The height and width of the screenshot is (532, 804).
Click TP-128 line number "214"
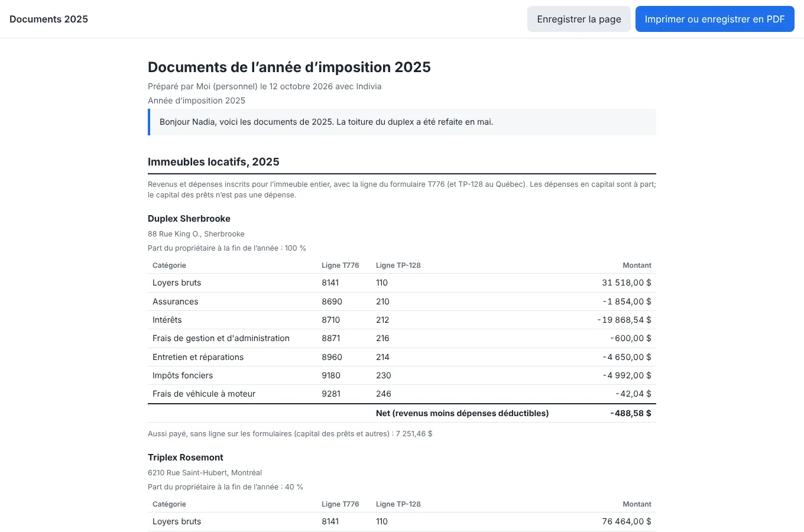(x=382, y=357)
